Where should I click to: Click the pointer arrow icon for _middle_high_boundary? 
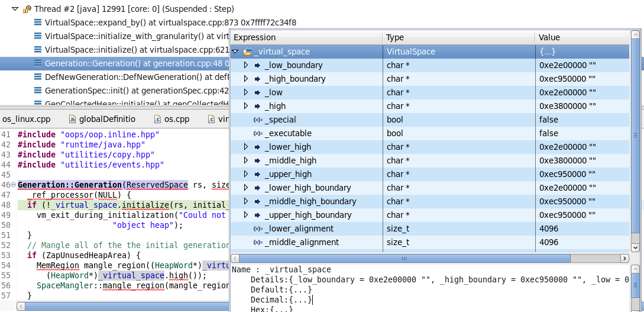[x=257, y=201]
